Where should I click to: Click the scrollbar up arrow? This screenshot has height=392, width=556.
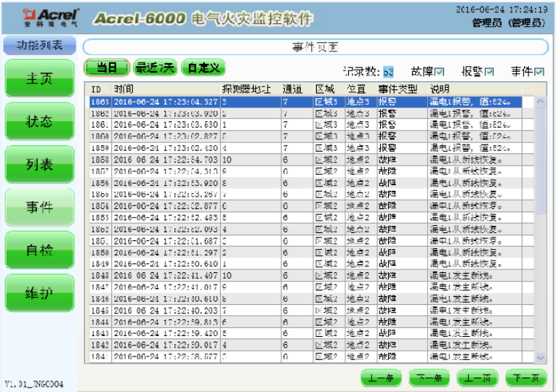tap(541, 102)
